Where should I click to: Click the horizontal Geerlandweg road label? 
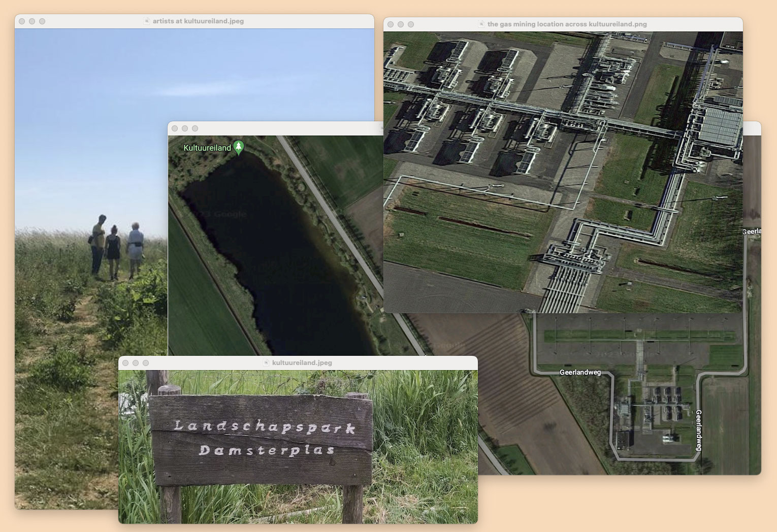point(580,373)
